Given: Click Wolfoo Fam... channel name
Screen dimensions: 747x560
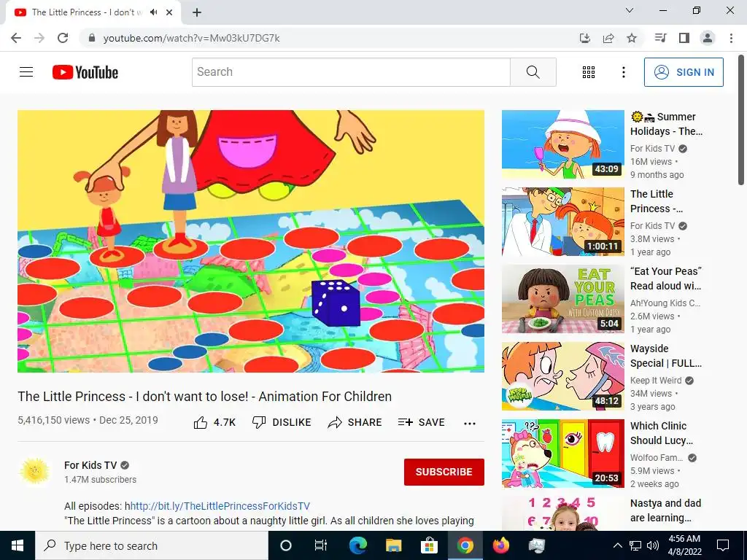Looking at the screenshot, I should click(657, 458).
